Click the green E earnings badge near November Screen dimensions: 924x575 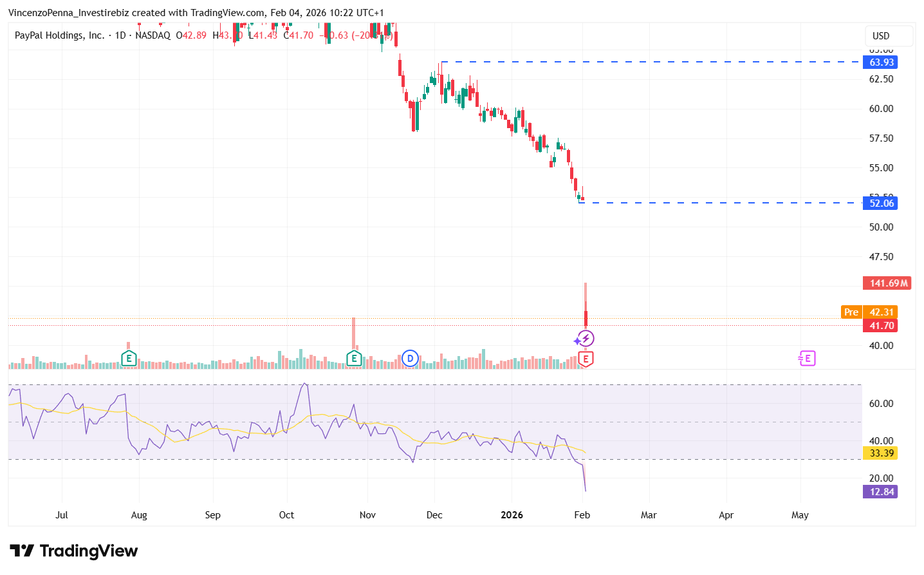pos(354,358)
